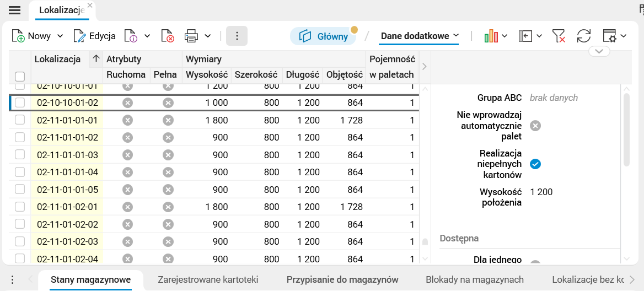Open the Dane dodatkowe dropdown
The height and width of the screenshot is (291, 644).
tap(420, 36)
